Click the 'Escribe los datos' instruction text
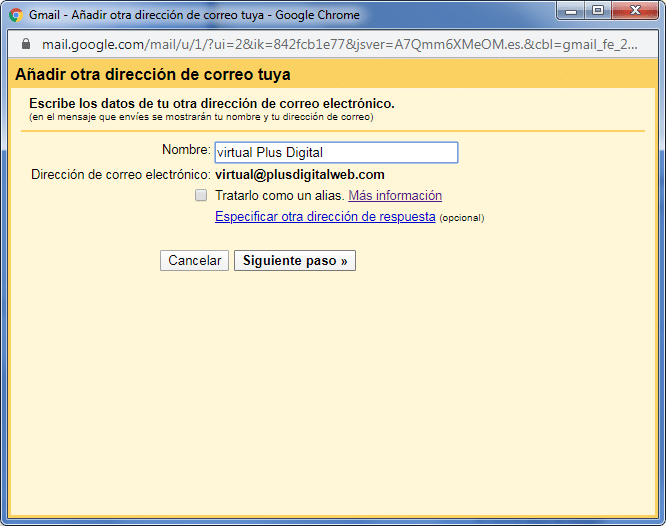 pyautogui.click(x=211, y=104)
